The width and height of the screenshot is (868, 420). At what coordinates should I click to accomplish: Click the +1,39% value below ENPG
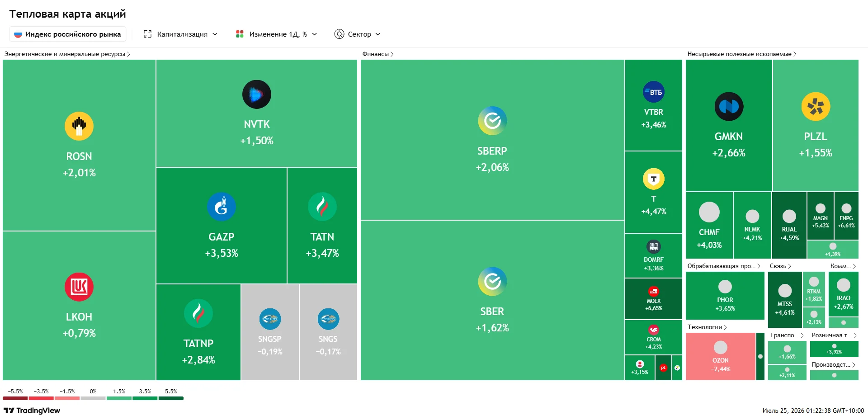coord(833,254)
